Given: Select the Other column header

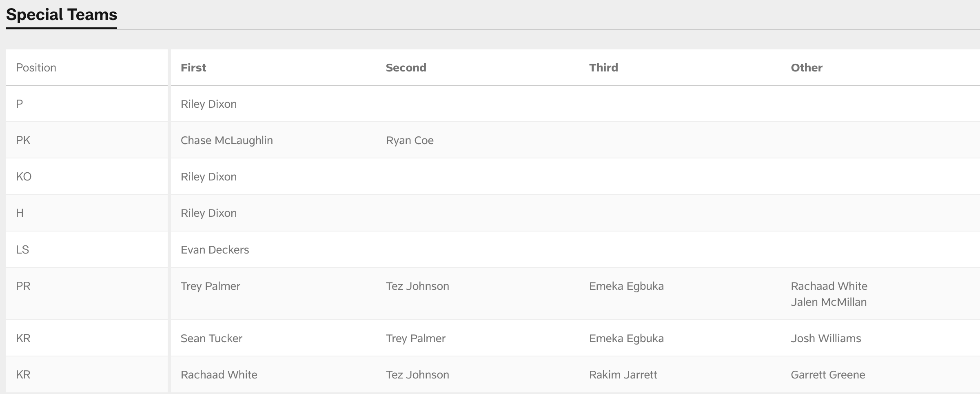Looking at the screenshot, I should [x=807, y=68].
